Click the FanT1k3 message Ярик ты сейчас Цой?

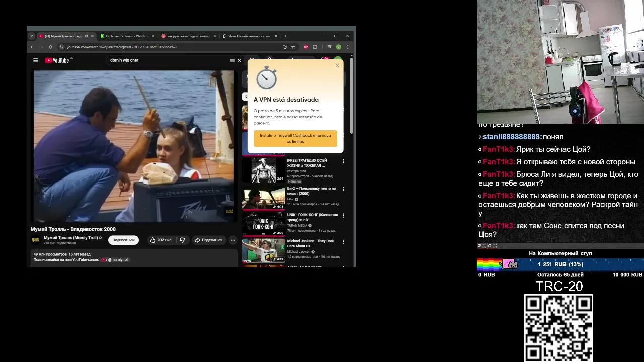tap(534, 149)
